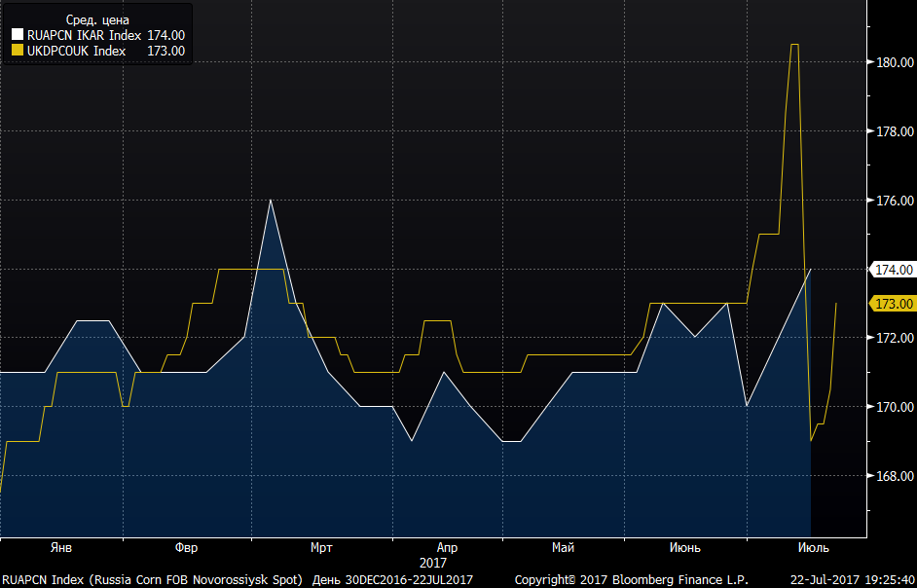Click the Сред. цена legend header
Screen dimensions: 917x588
(97, 20)
